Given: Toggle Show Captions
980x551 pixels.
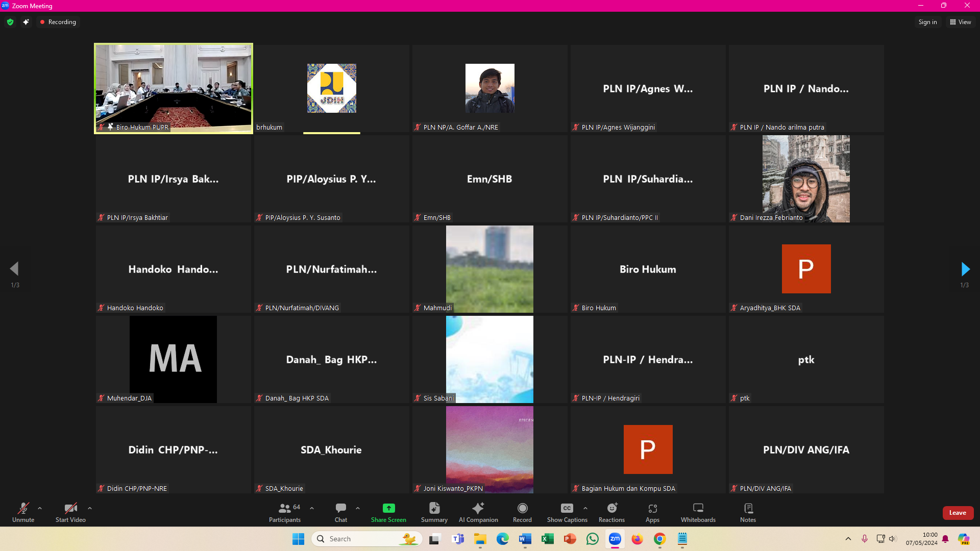Looking at the screenshot, I should pyautogui.click(x=567, y=512).
